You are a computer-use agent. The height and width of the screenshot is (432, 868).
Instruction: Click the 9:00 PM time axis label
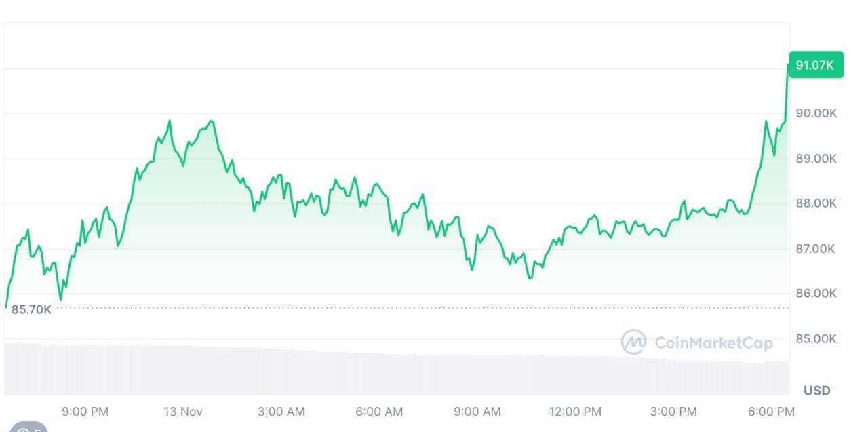(x=85, y=412)
